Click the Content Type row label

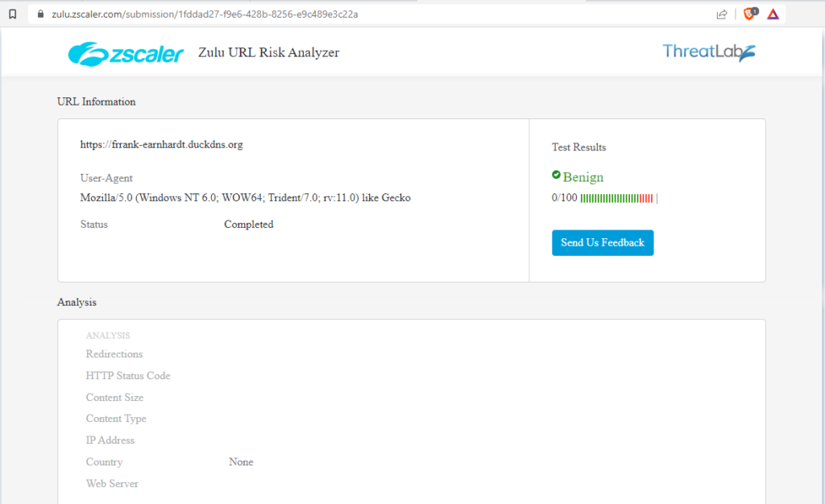point(116,419)
